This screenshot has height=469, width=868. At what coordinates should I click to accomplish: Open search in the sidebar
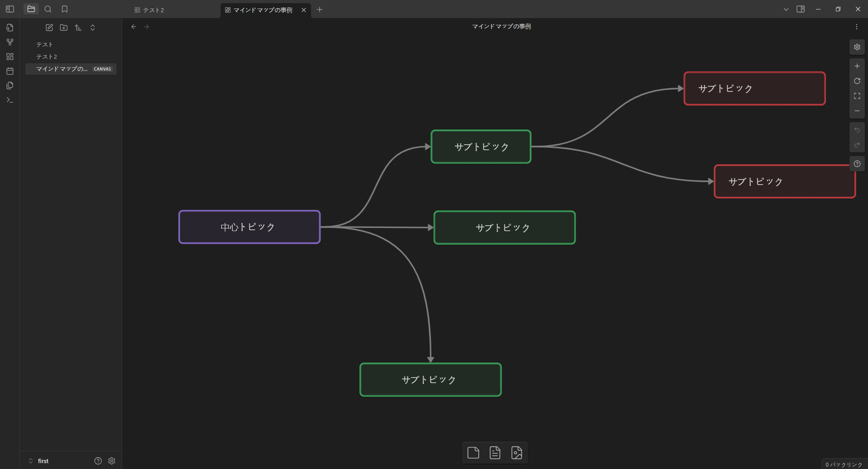point(48,9)
